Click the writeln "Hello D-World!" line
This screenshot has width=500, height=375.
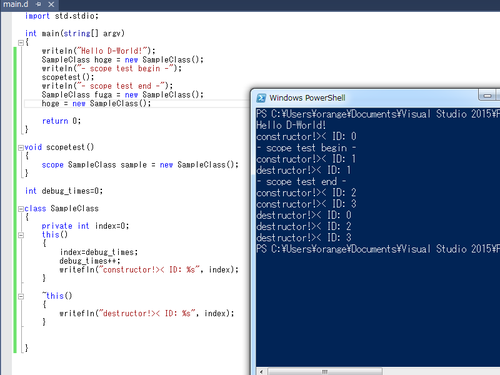click(x=99, y=51)
